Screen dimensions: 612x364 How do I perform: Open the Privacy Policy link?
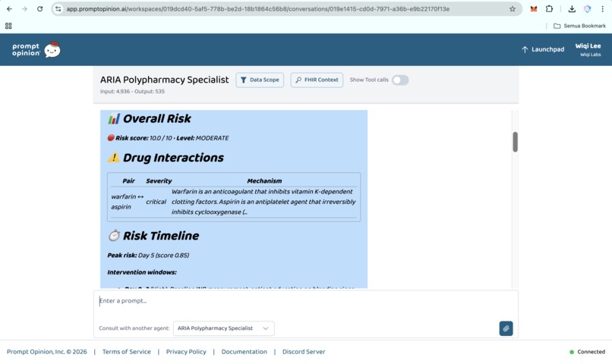pyautogui.click(x=186, y=352)
